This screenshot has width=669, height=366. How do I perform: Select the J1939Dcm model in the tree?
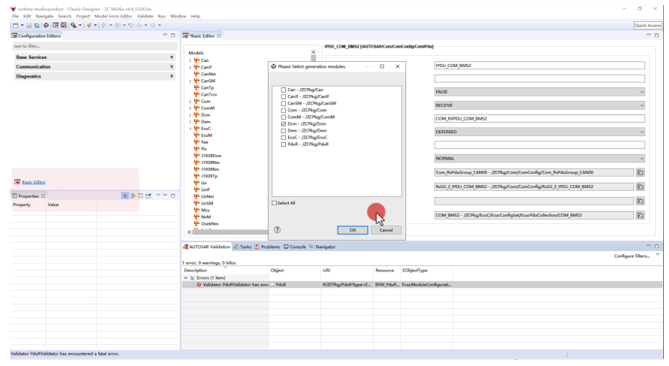click(x=211, y=156)
